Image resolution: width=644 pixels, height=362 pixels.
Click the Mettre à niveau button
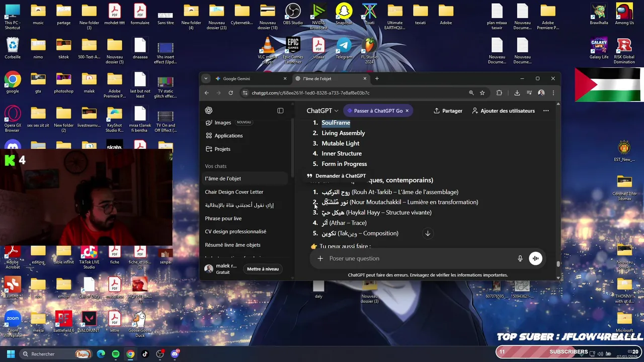pyautogui.click(x=263, y=269)
